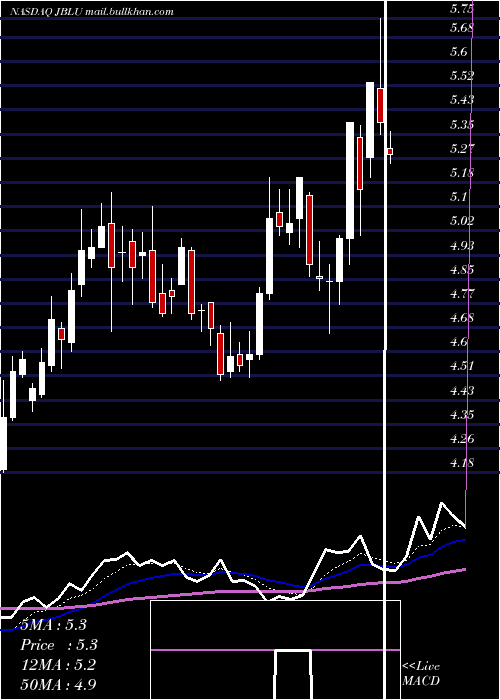Click the 5MA : 5.3 legend entry
The height and width of the screenshot is (700, 500).
point(54,624)
